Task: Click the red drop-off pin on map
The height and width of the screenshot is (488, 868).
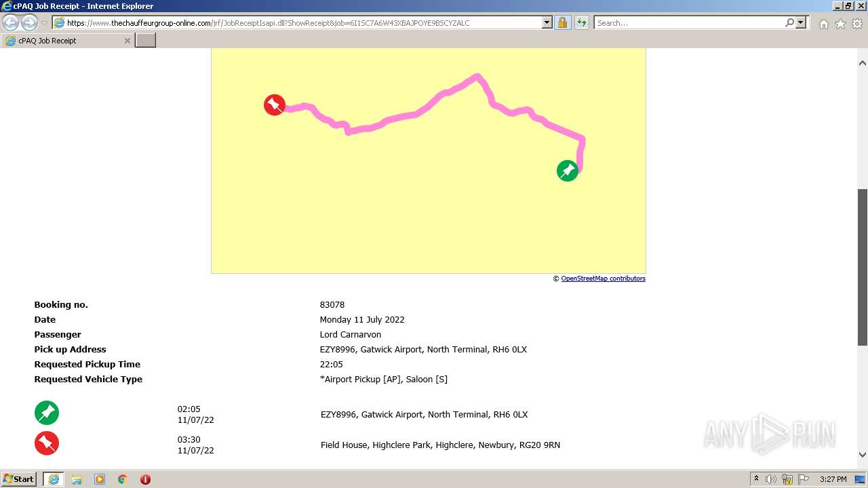Action: [x=275, y=105]
